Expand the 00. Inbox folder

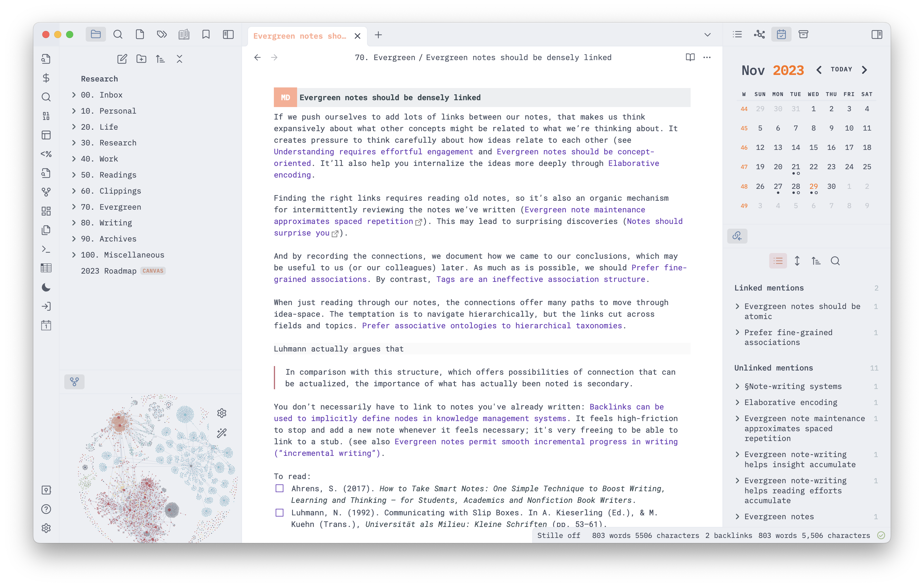[74, 95]
